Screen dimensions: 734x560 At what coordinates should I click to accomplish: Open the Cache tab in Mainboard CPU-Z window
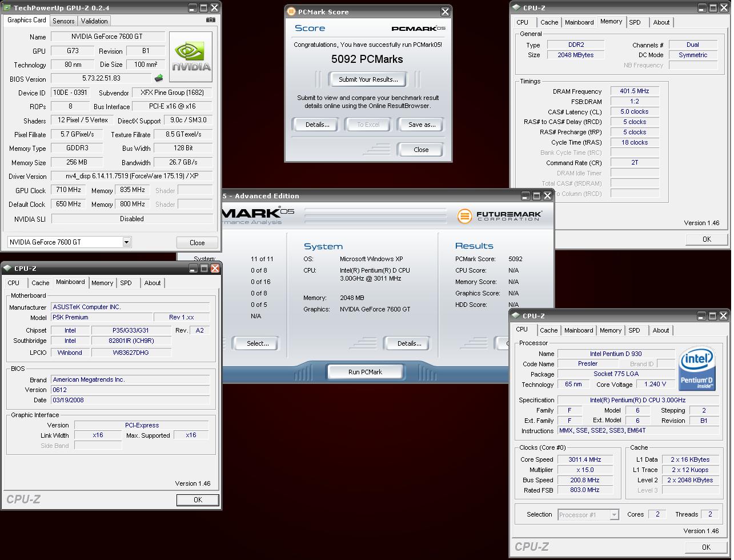point(40,283)
